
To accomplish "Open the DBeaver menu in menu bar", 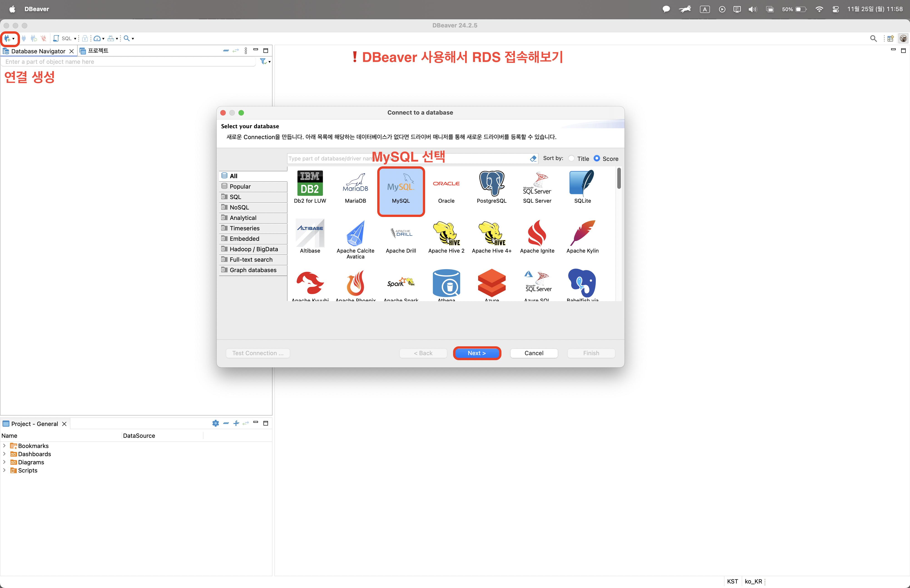I will (x=37, y=9).
